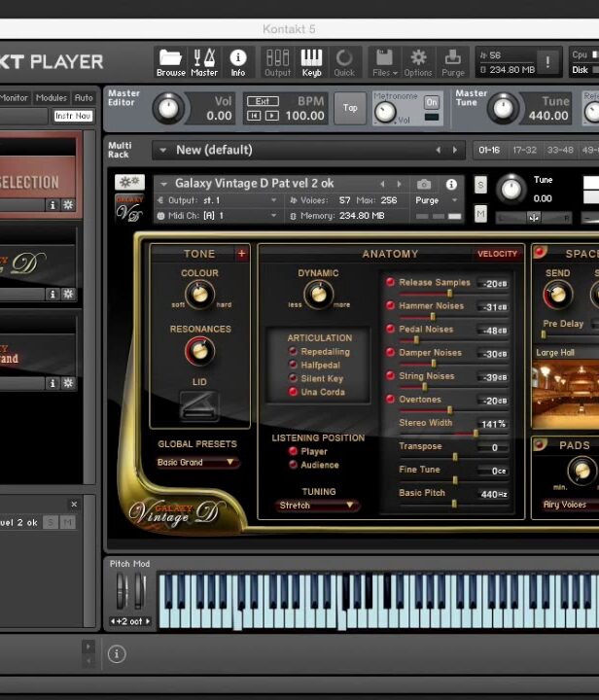The height and width of the screenshot is (700, 599).
Task: Click the octave shift left arrow
Action: point(113,621)
